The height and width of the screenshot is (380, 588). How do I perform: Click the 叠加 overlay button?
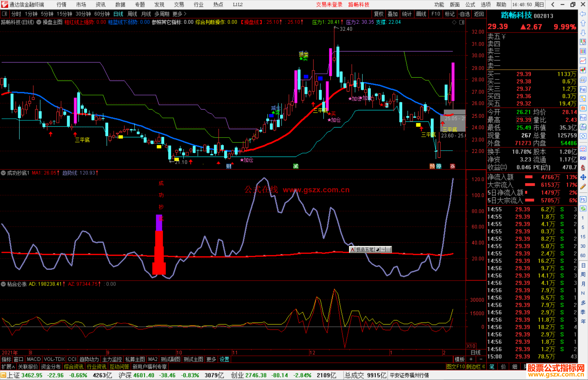click(x=393, y=14)
